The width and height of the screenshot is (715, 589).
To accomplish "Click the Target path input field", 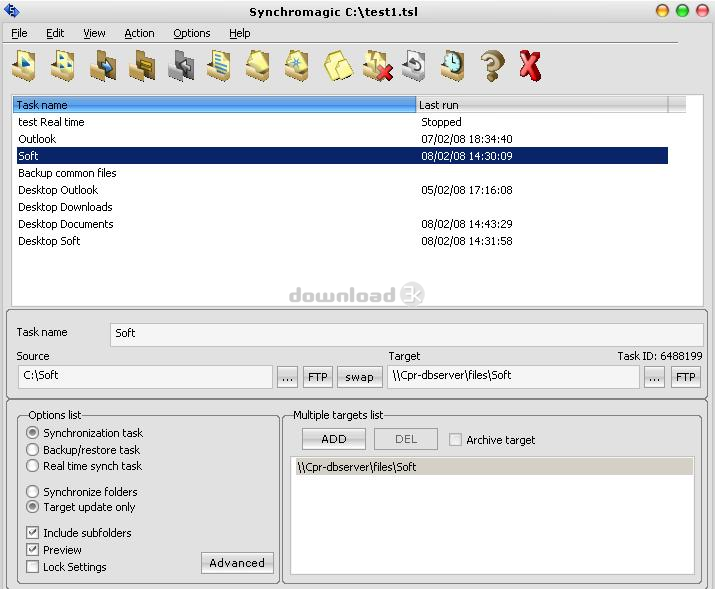I will [x=513, y=377].
